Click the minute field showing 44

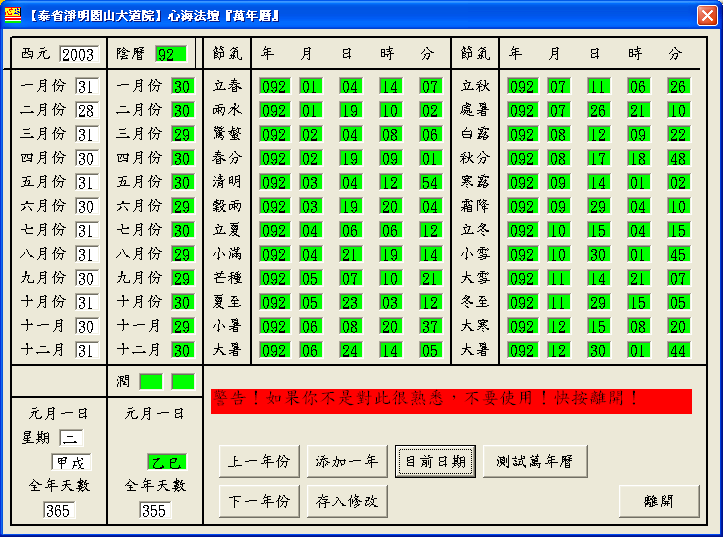tap(679, 350)
